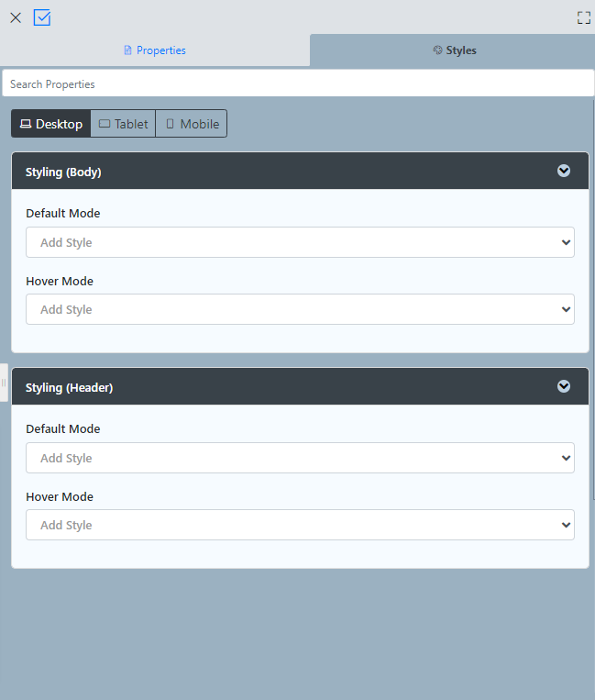Select the Styles tab
This screenshot has height=700, width=595.
(x=454, y=50)
